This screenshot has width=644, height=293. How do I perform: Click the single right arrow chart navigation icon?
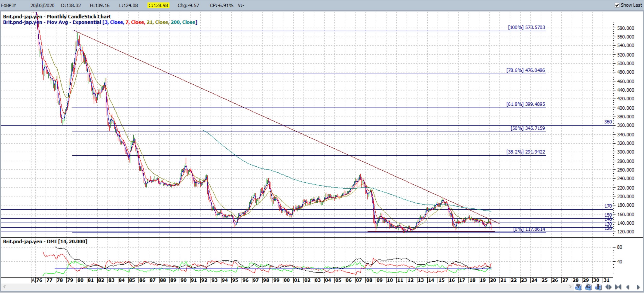[638, 287]
